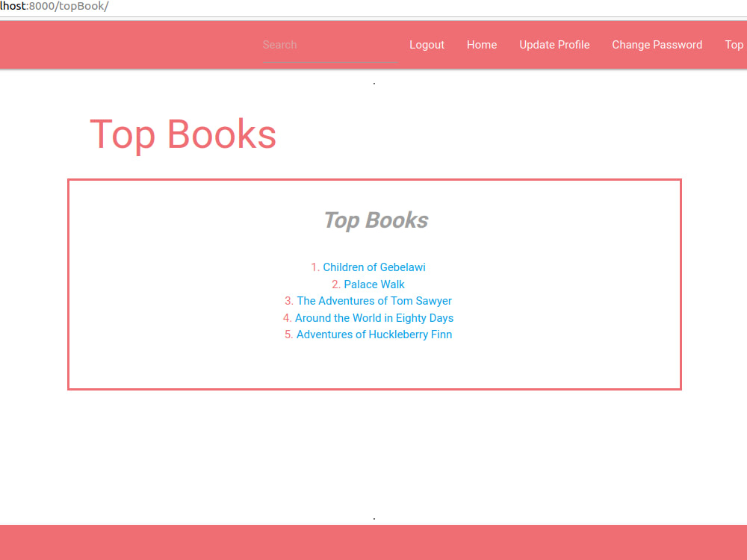This screenshot has width=747, height=560.
Task: Open the Home page from the navbar
Action: (481, 45)
